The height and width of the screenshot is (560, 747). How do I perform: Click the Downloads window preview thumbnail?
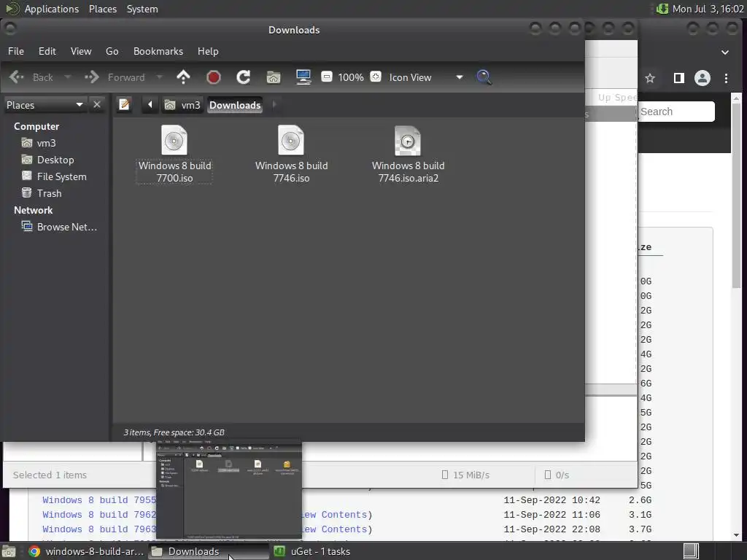(x=229, y=491)
